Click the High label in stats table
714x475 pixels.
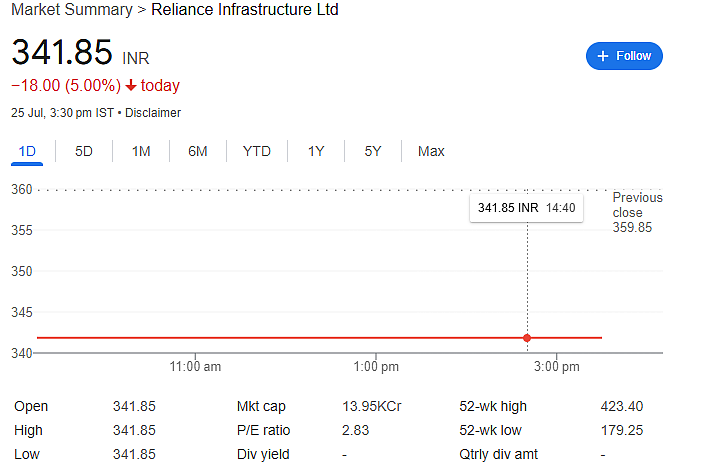(28, 430)
